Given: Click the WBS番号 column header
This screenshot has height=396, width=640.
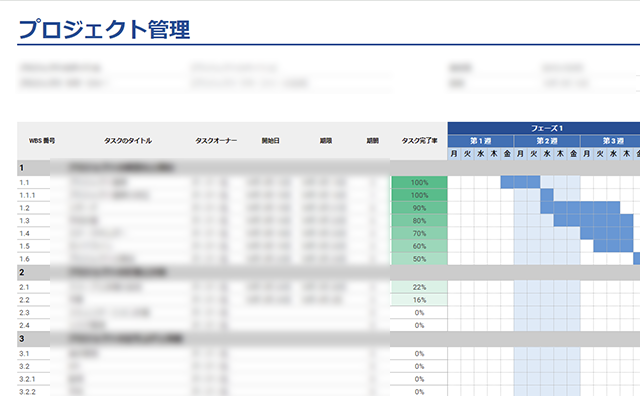Looking at the screenshot, I should (42, 140).
